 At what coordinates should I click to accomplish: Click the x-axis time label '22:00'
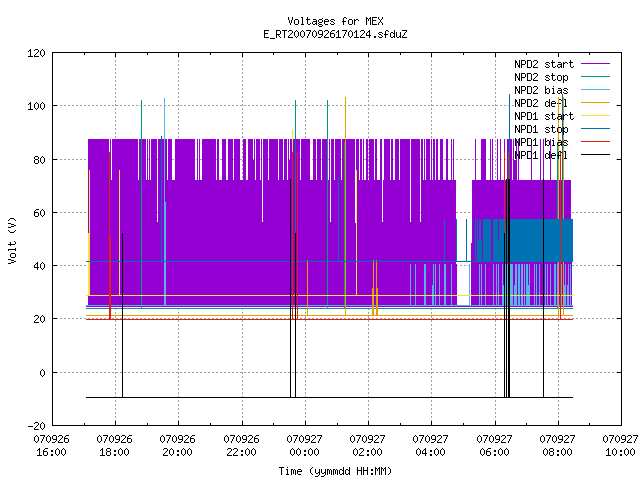click(242, 452)
